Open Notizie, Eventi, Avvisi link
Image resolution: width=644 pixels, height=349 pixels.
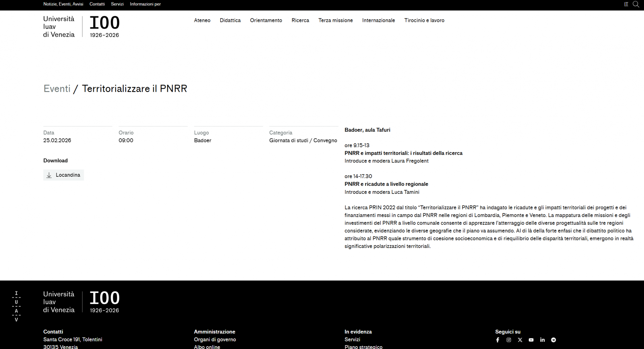tap(63, 4)
